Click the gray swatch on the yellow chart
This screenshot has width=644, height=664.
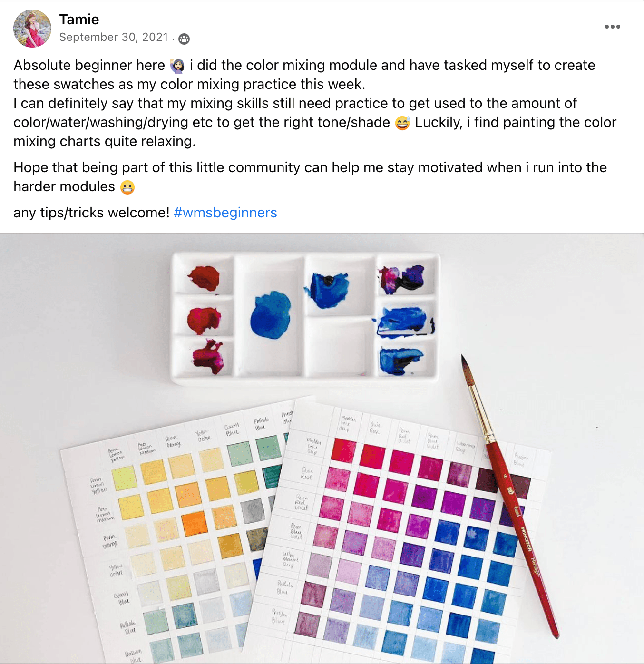point(253,511)
